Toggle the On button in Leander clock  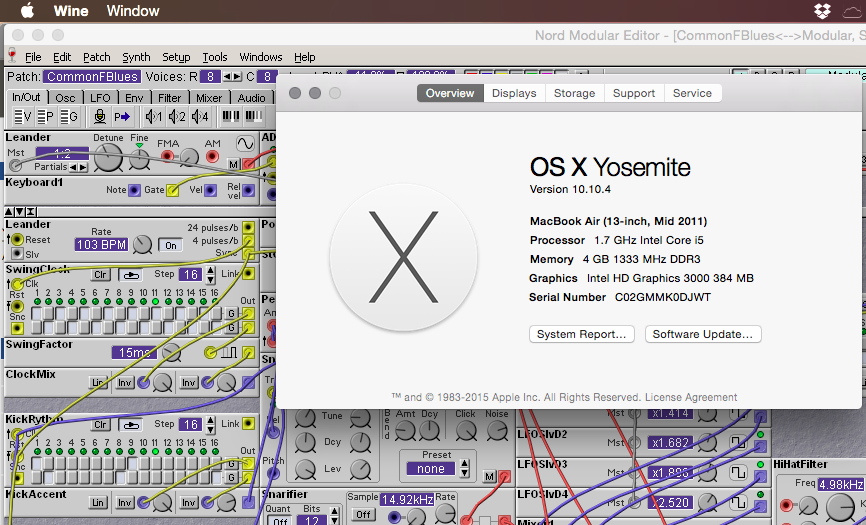click(171, 245)
